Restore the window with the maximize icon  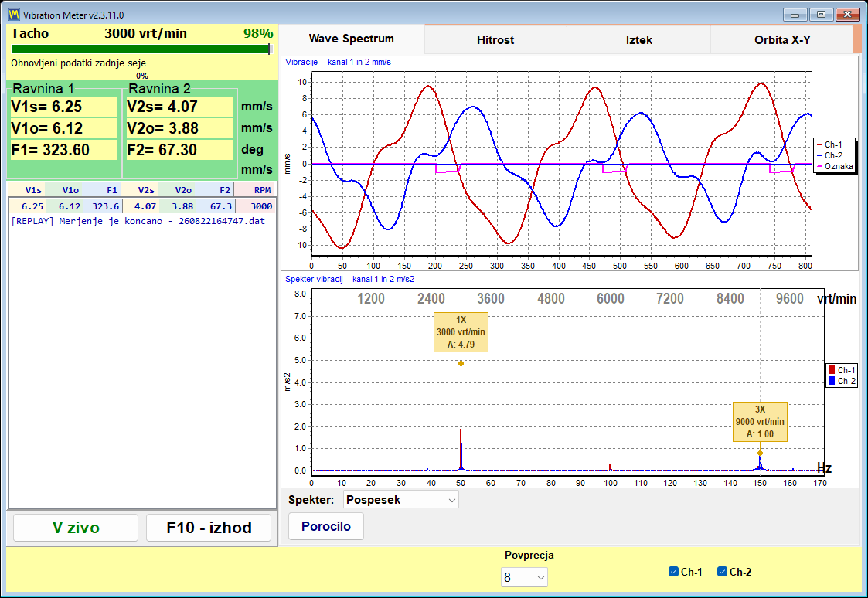pos(821,15)
